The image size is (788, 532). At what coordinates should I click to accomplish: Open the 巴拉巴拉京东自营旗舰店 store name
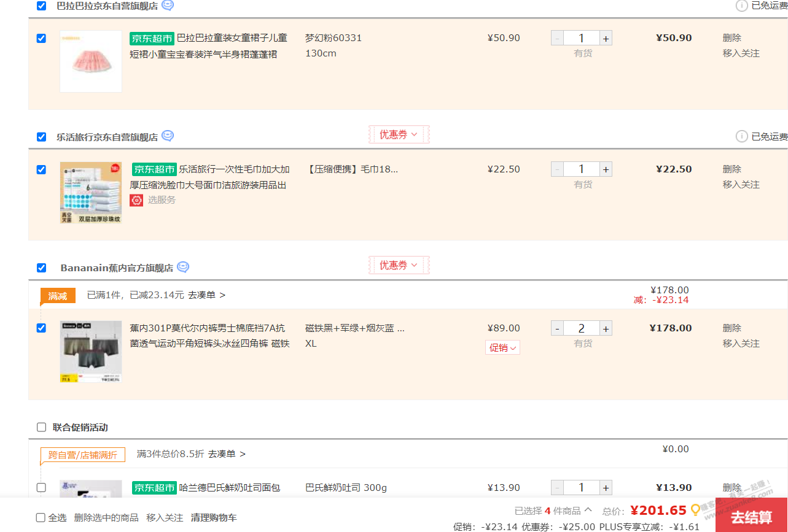point(107,6)
